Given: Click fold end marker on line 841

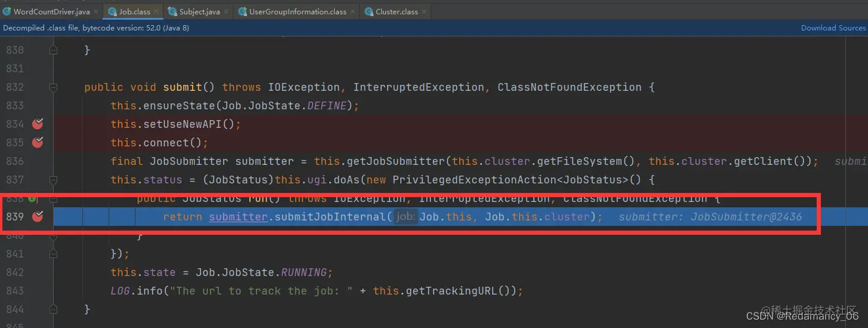Looking at the screenshot, I should coord(53,254).
